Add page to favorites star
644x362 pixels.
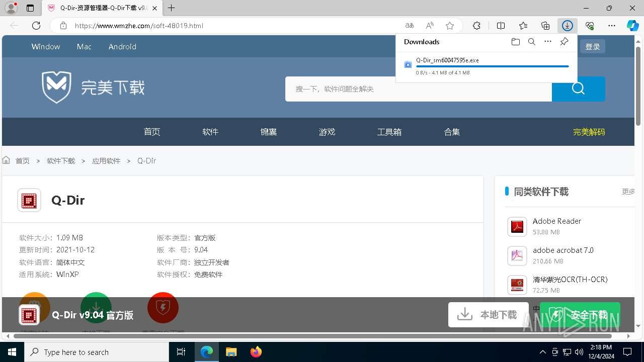click(x=450, y=26)
